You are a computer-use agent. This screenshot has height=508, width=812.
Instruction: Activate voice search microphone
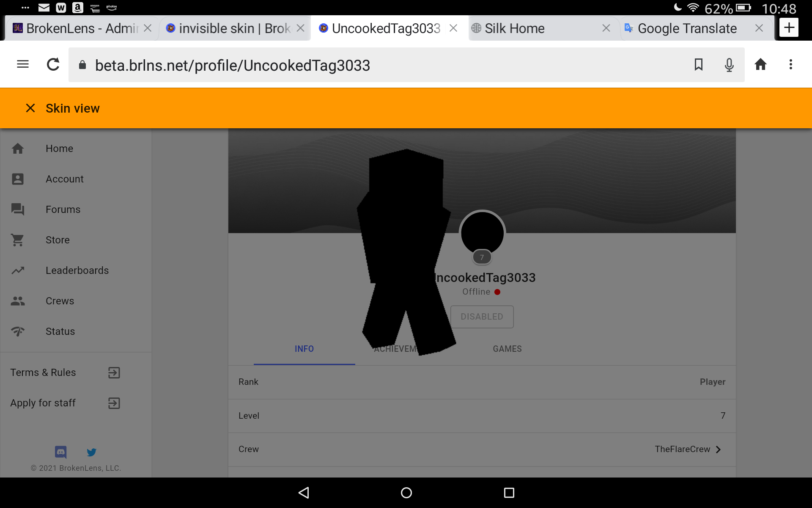729,65
